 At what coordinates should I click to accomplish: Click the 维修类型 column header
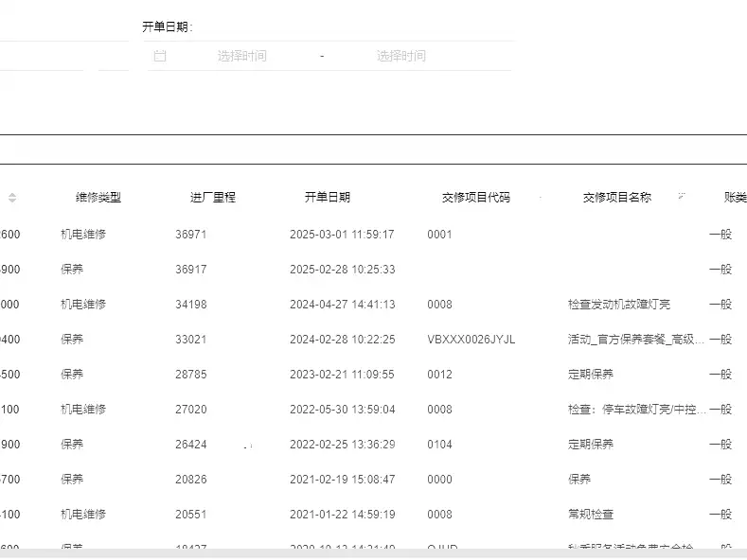[98, 198]
